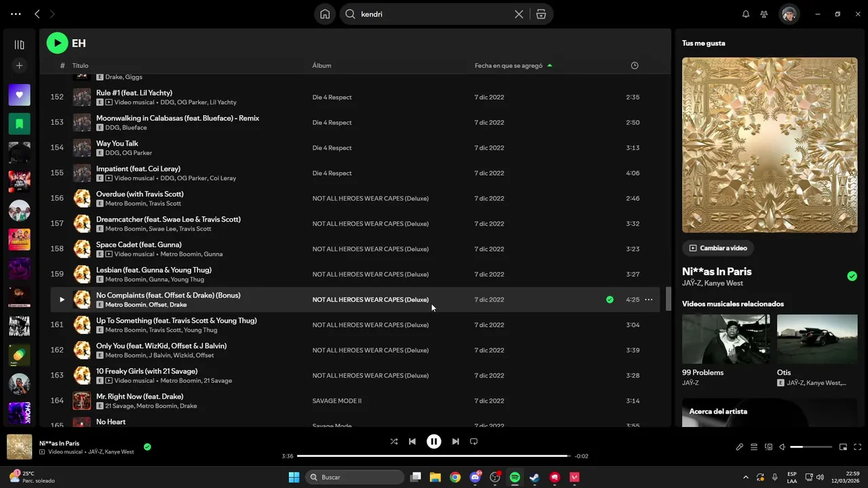
Task: Open Die 4 Respect album for Way You Talk
Action: click(x=332, y=148)
